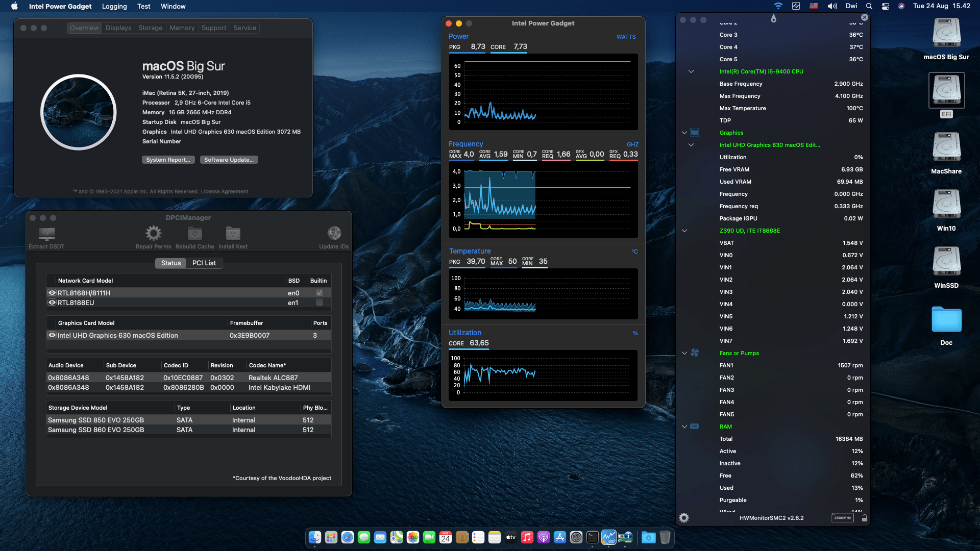Click Repair Perms gear icon in DPCIManager
The height and width of the screenshot is (551, 980).
pos(153,234)
